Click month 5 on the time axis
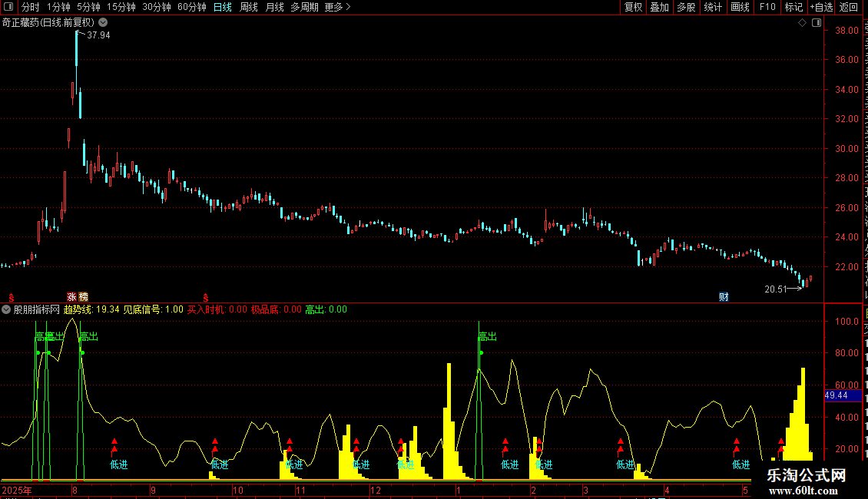This screenshot has width=868, height=499. (745, 490)
